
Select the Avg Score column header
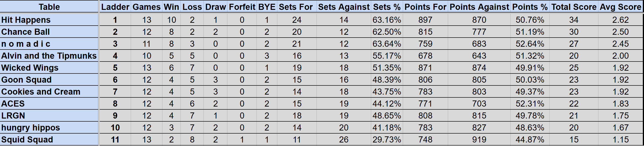pyautogui.click(x=620, y=7)
